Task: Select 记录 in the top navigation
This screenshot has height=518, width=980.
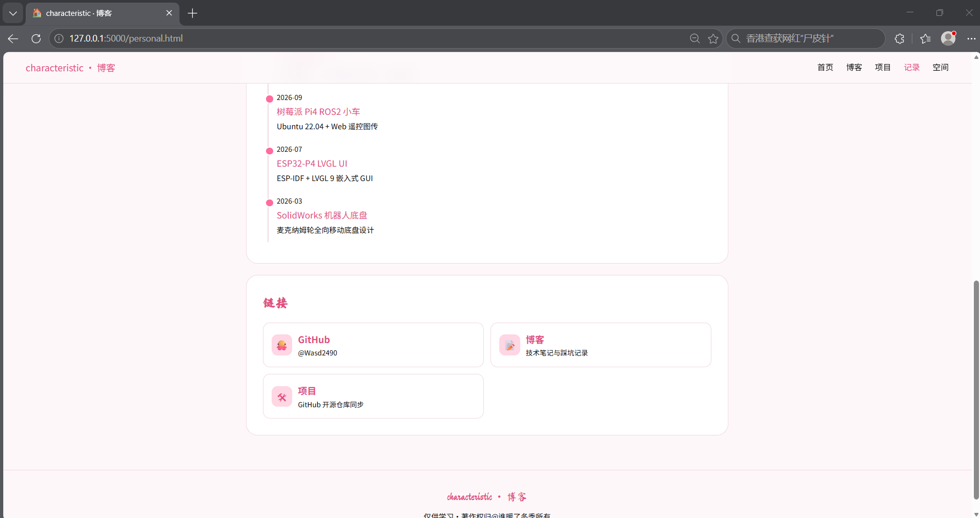Action: [911, 68]
